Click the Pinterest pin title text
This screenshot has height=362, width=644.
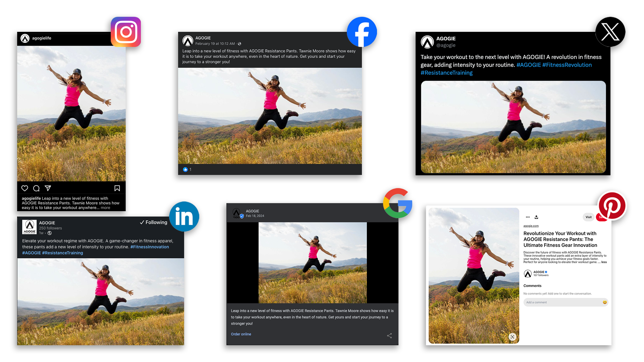560,239
